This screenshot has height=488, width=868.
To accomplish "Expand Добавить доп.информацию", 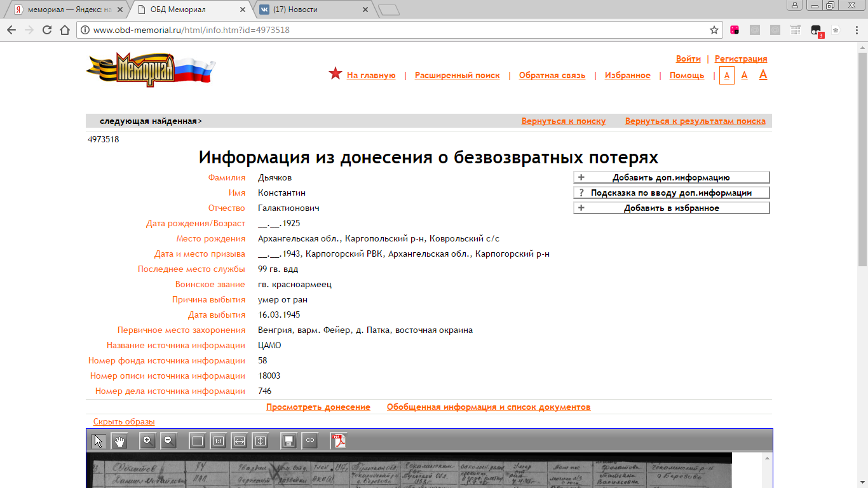I will (x=672, y=178).
